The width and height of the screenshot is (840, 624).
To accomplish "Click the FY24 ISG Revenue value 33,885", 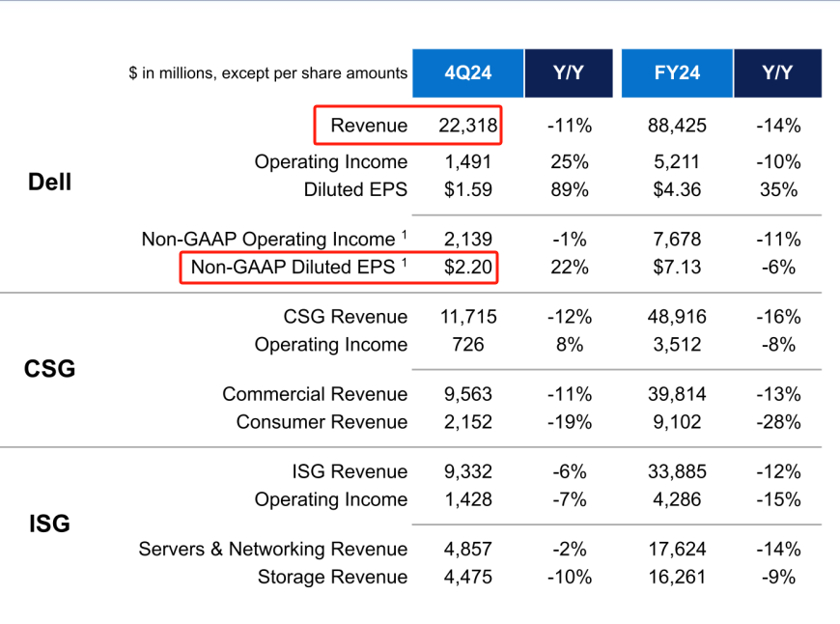I will click(677, 471).
